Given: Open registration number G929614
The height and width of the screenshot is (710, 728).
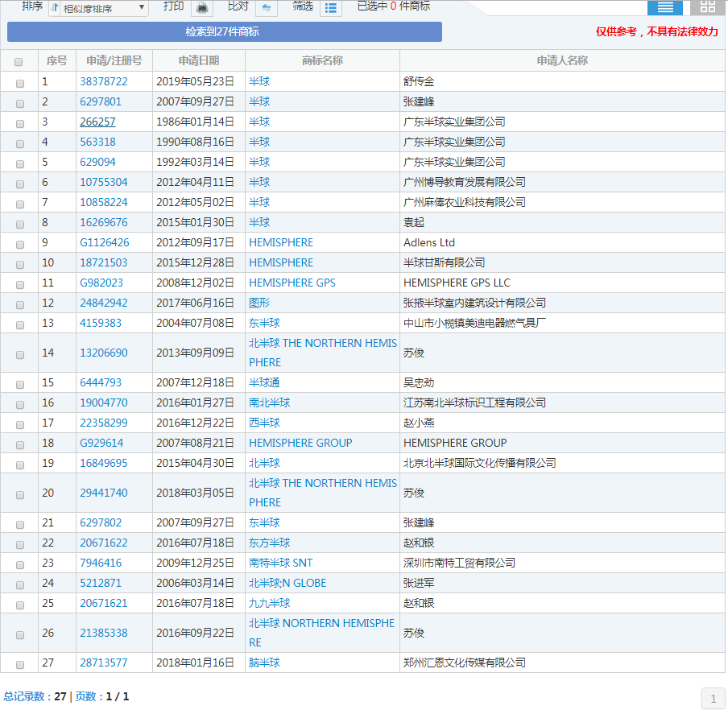Looking at the screenshot, I should click(x=101, y=443).
